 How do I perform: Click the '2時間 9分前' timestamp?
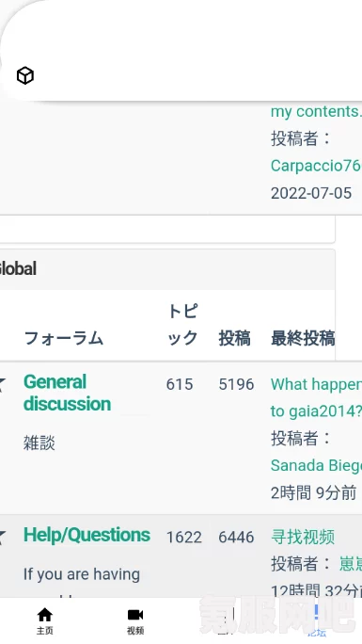(x=314, y=492)
